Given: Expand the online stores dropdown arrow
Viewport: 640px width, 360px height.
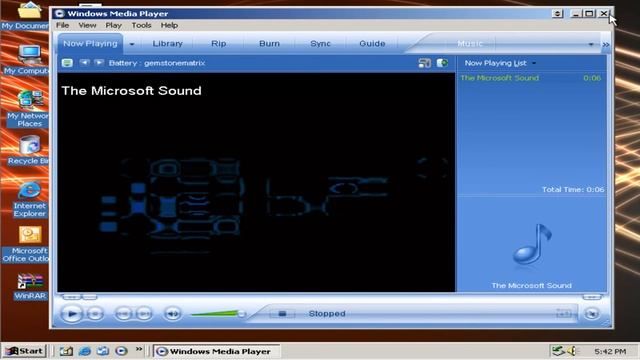Looking at the screenshot, I should 591,44.
